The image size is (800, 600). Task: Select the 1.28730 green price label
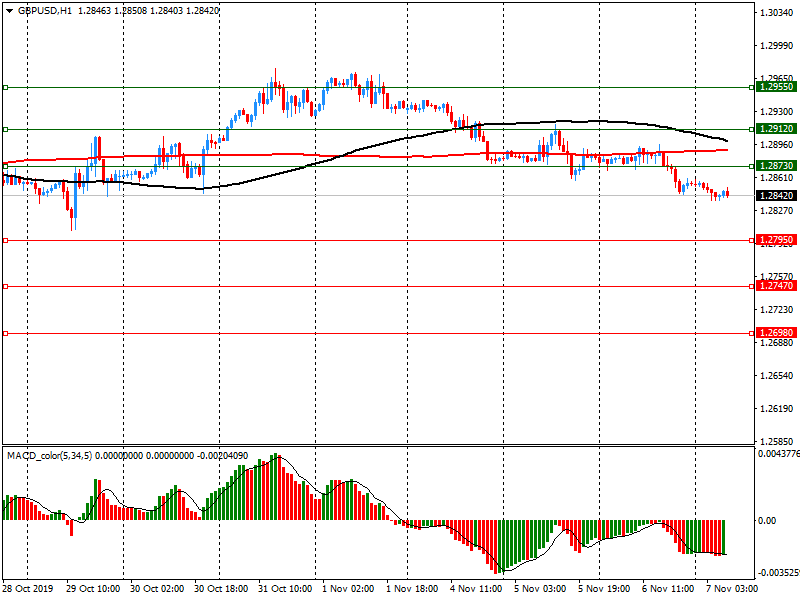coord(776,166)
